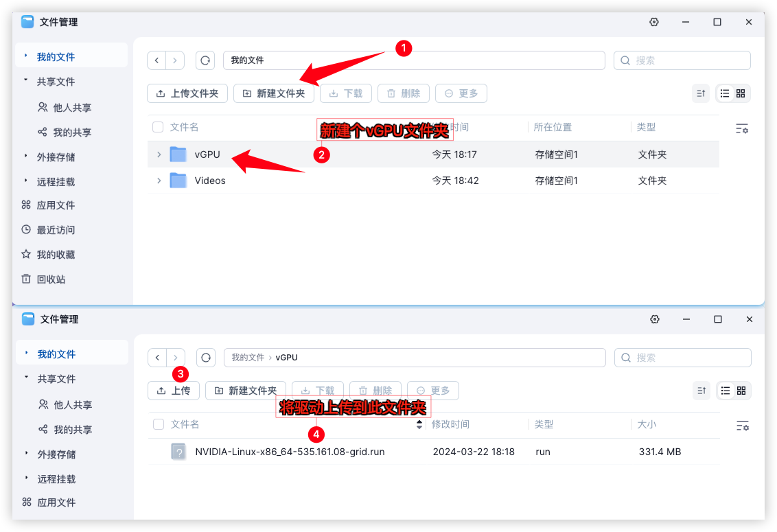Expand 外接存储 in top window sidebar
777x532 pixels.
tap(26, 156)
